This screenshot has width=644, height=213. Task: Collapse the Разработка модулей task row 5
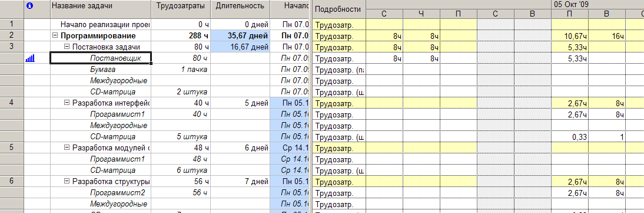[67, 148]
